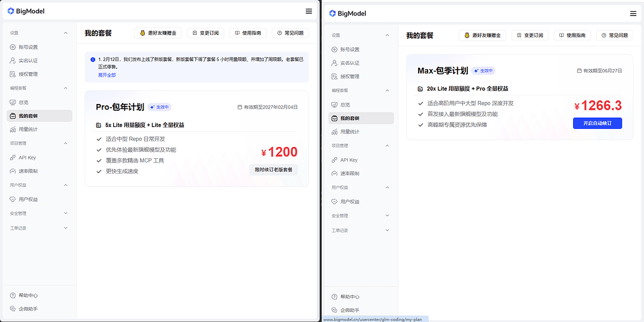The width and height of the screenshot is (644, 322).
Task: Click 邀好友赚金 button in left window
Action: (158, 33)
